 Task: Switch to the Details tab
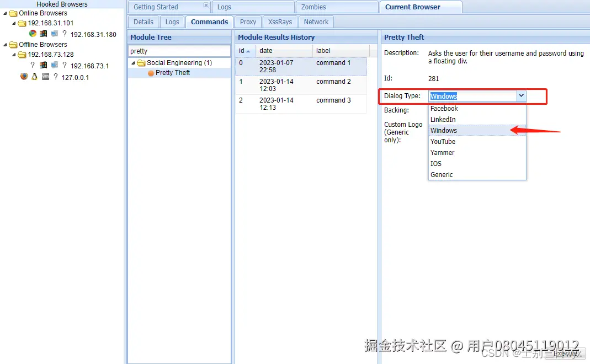coord(143,22)
